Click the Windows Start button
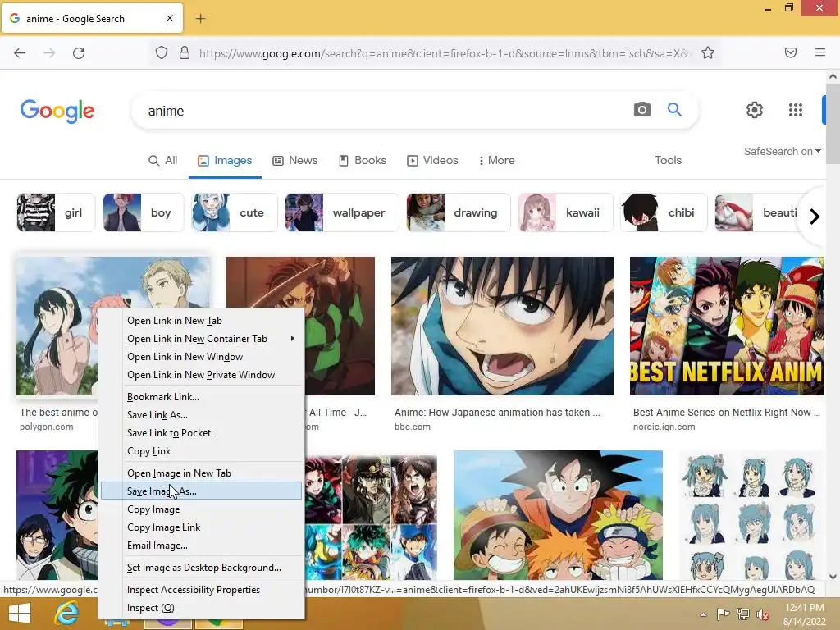This screenshot has width=840, height=630. (20, 614)
